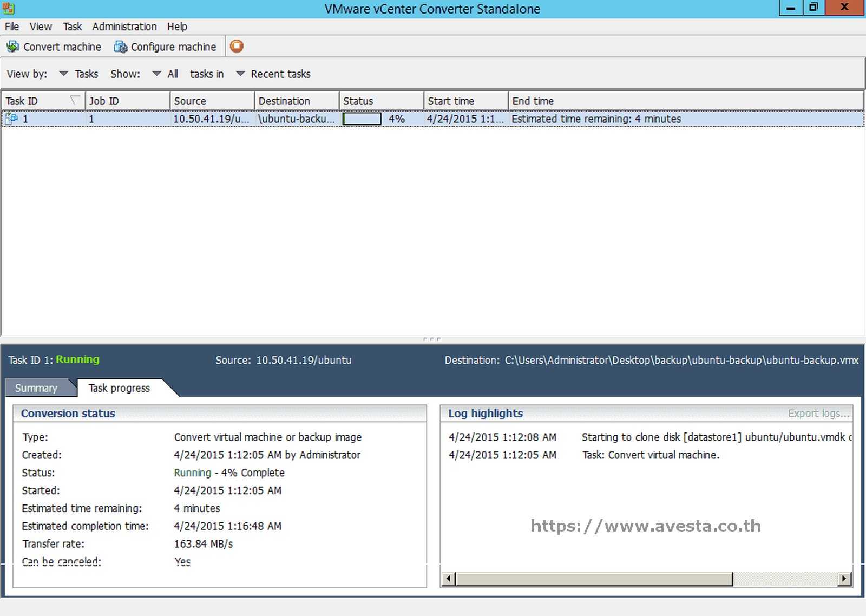Click the task icon beside Task ID 1
This screenshot has width=866, height=616.
click(x=10, y=119)
